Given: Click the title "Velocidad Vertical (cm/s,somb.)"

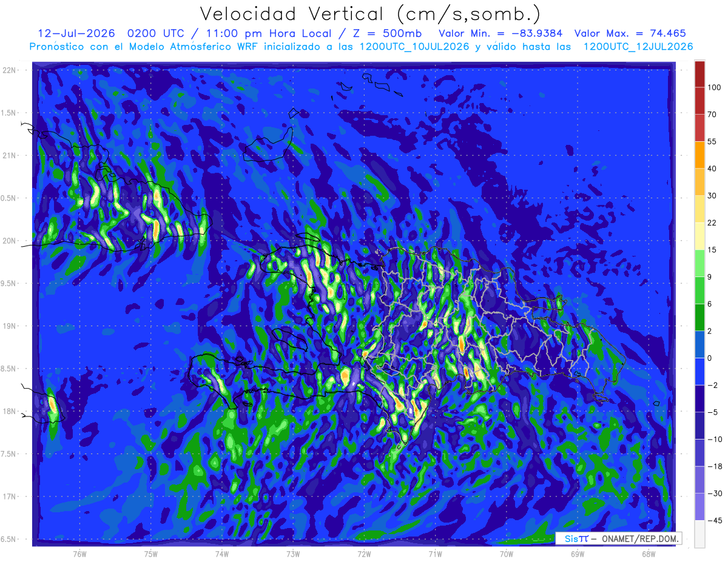Looking at the screenshot, I should coord(369,14).
